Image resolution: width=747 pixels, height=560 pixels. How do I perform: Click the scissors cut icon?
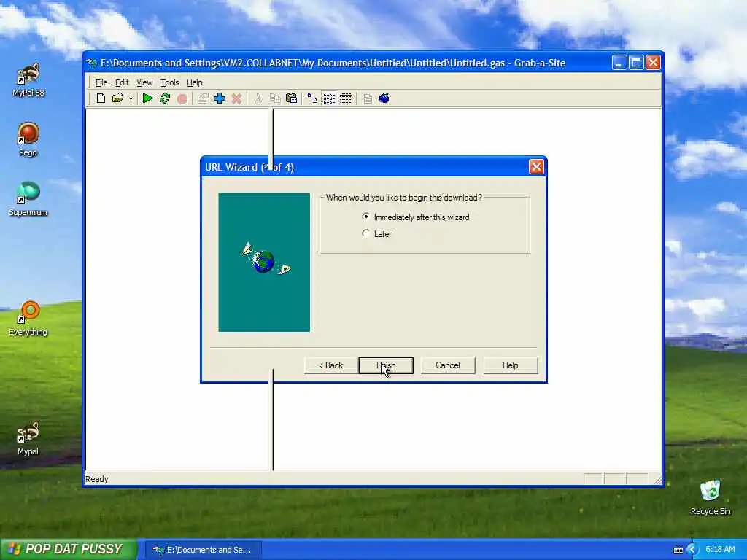[x=258, y=98]
